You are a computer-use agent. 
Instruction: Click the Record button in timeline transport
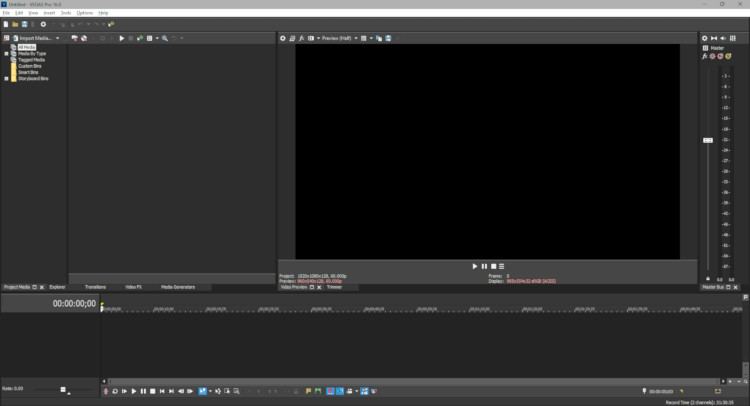click(x=106, y=391)
